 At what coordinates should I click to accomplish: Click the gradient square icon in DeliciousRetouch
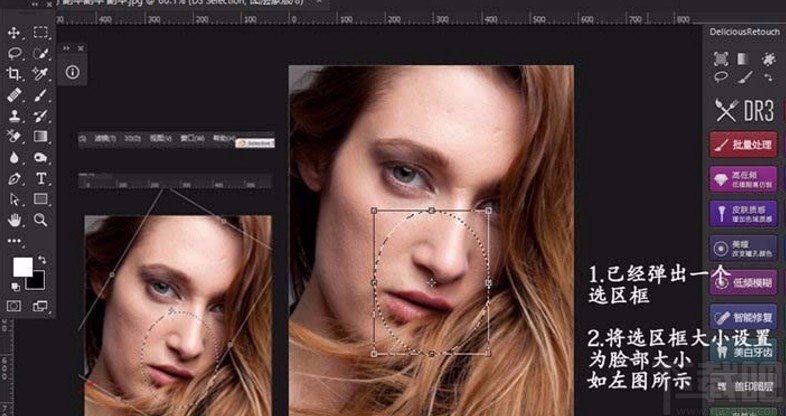pos(743,59)
